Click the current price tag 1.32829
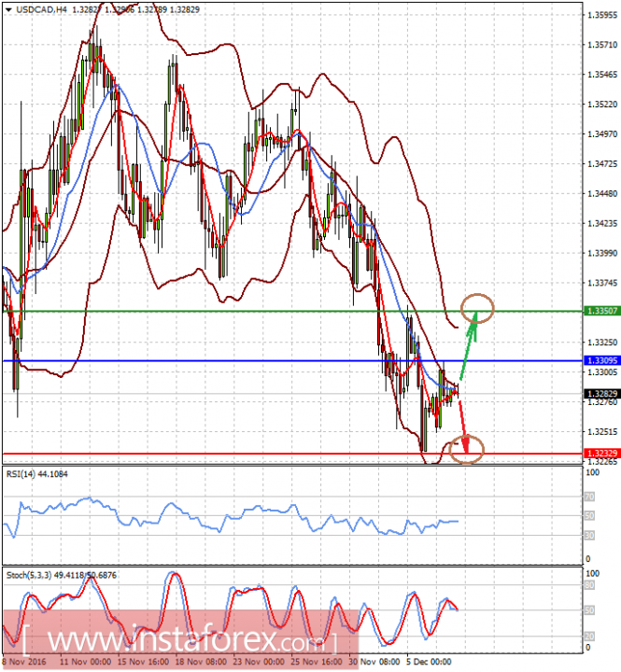The width and height of the screenshot is (621, 672). pos(602,394)
